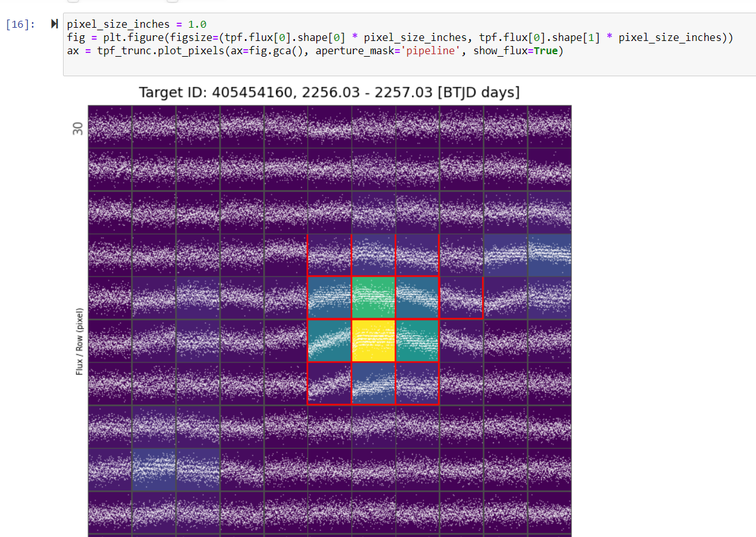Select the cell prompt "[16]:"

tap(20, 25)
